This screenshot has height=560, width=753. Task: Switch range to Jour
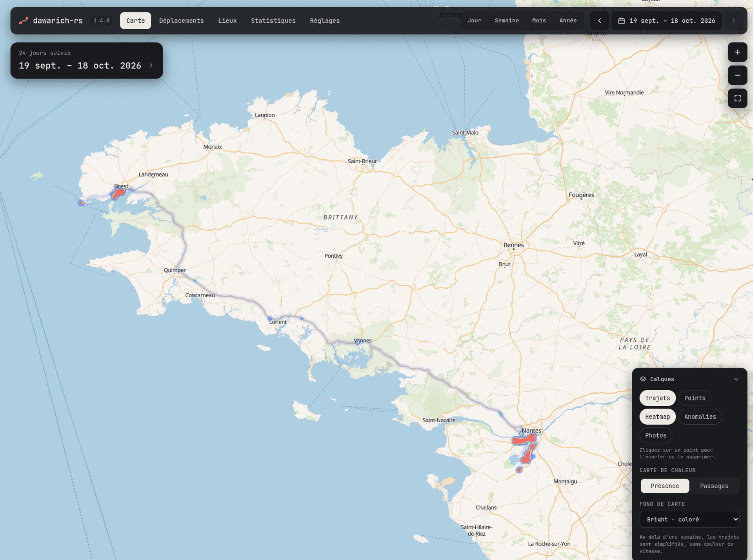474,20
